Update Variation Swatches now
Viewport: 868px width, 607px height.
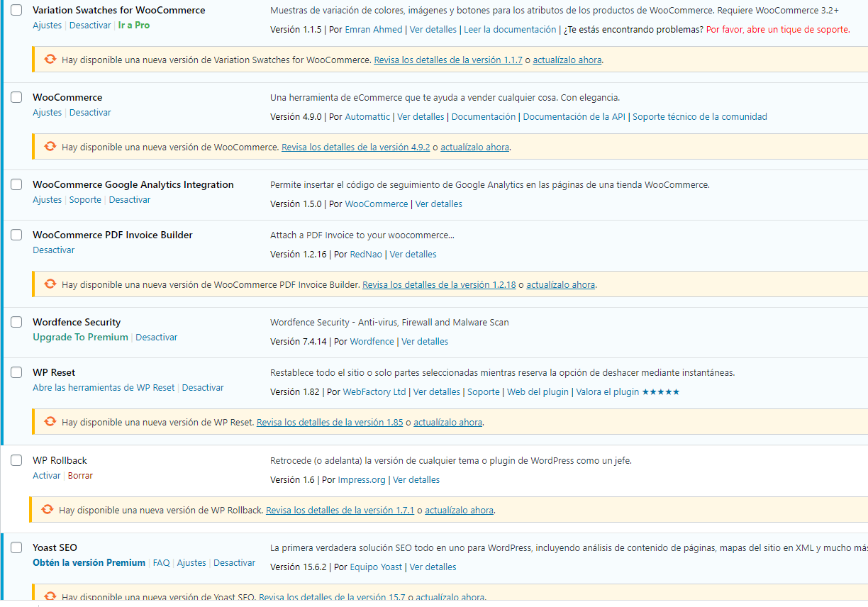pos(567,60)
